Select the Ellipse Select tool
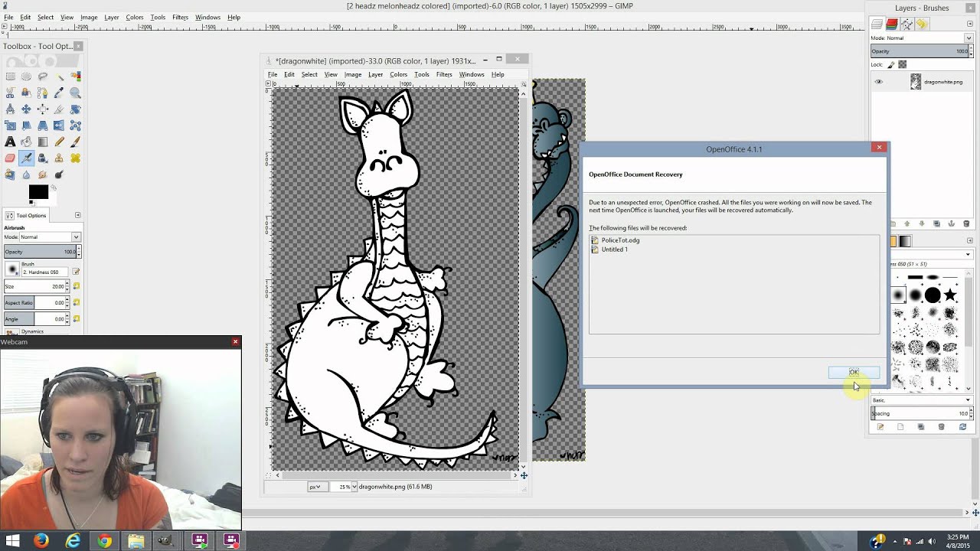The image size is (980, 551). [x=26, y=77]
